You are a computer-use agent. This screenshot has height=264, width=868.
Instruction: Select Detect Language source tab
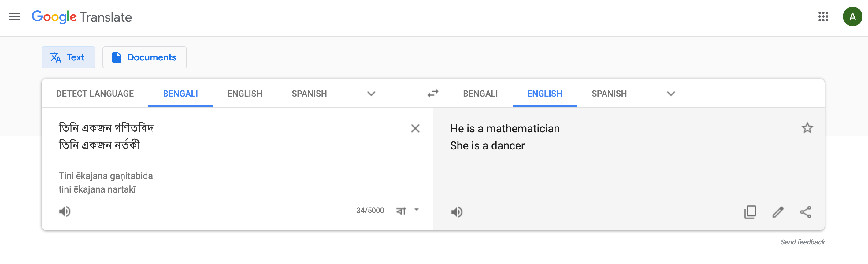click(x=95, y=94)
